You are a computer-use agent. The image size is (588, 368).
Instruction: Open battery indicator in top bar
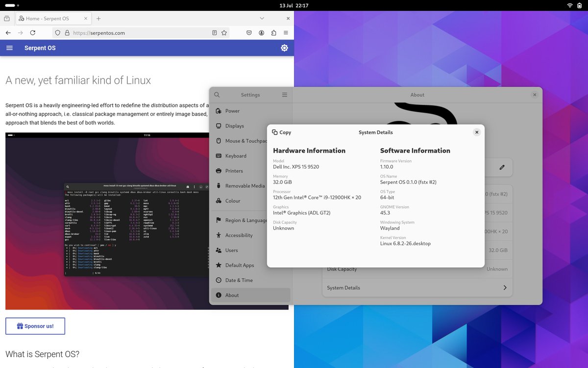pyautogui.click(x=580, y=5)
